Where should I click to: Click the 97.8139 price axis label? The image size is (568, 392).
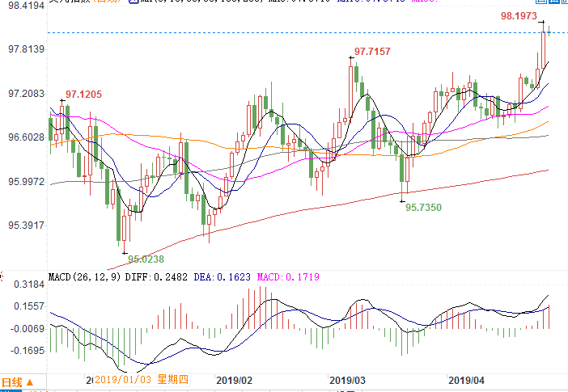pos(25,49)
